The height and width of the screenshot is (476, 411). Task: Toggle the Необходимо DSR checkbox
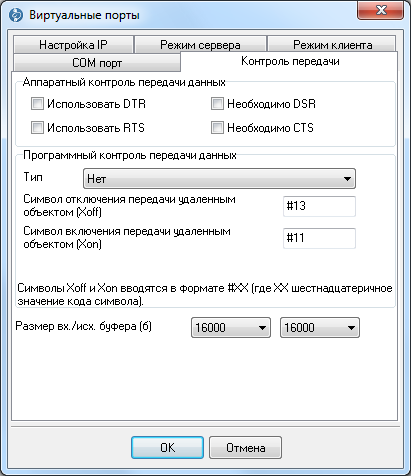pyautogui.click(x=217, y=104)
